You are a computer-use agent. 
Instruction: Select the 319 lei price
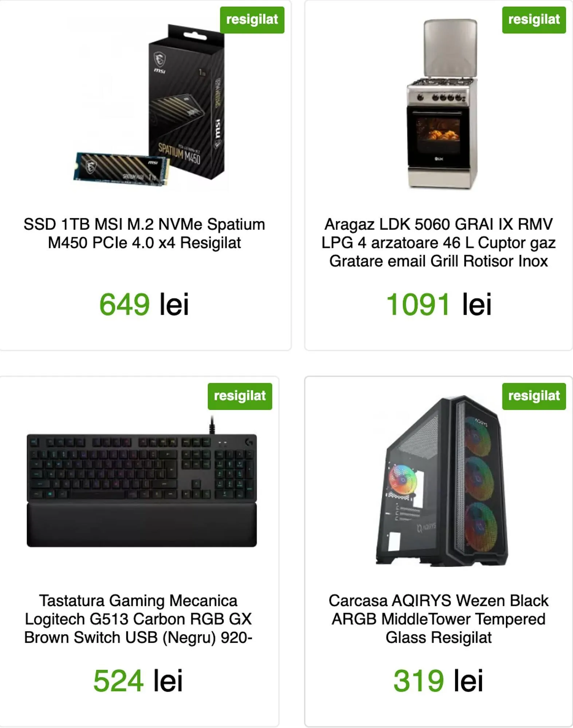pos(439,681)
